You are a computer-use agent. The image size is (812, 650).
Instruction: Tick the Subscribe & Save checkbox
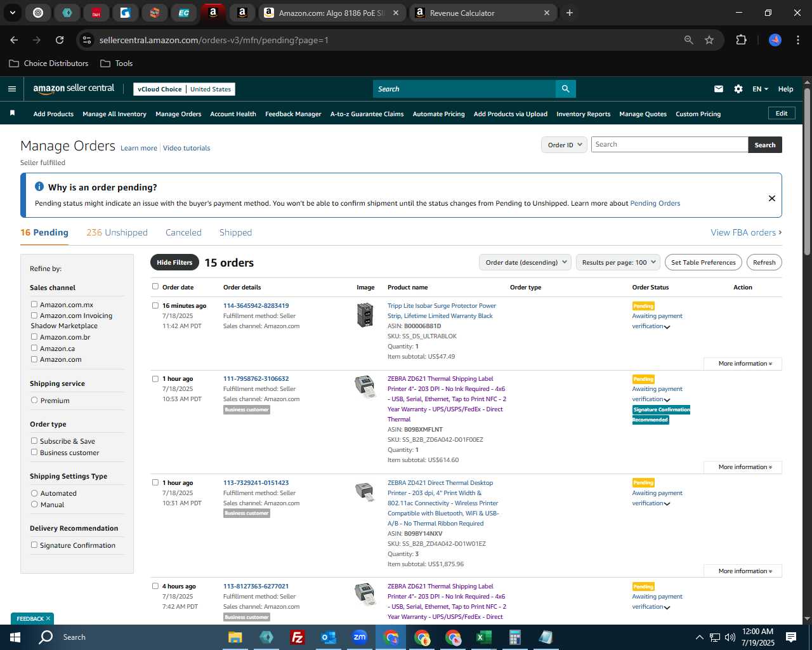[34, 441]
